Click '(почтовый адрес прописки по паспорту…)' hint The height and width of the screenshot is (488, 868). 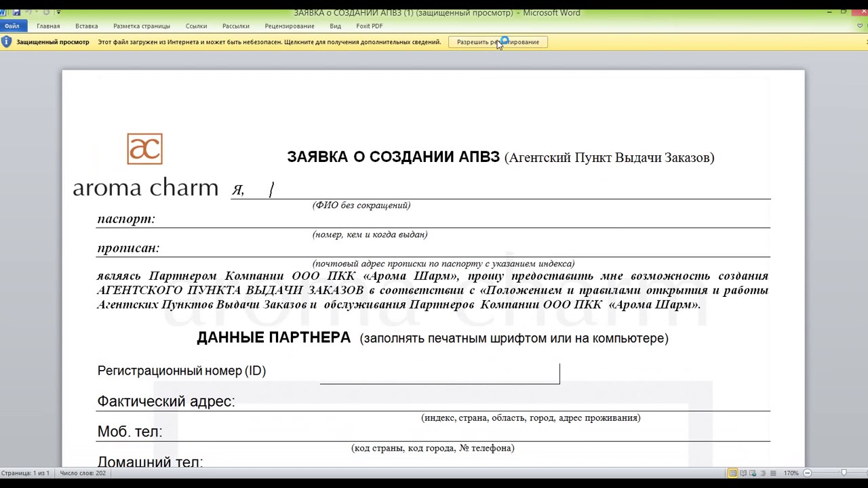[x=443, y=264]
